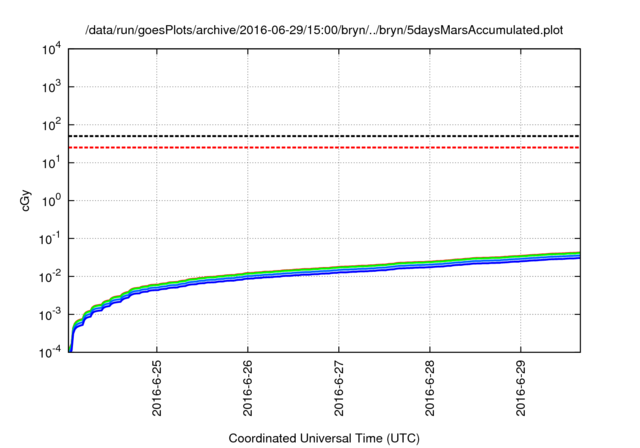Click the Coordinated Universal Time axis title
The image size is (640, 448).
[324, 439]
